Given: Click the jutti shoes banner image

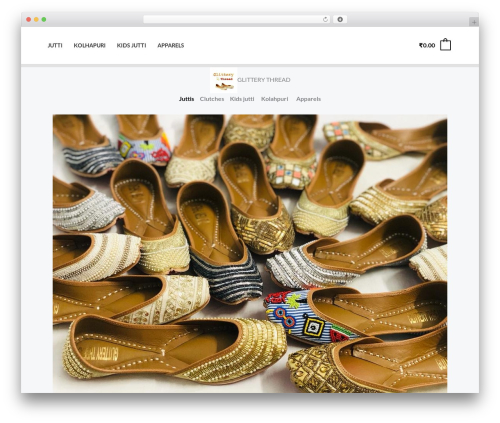Looking at the screenshot, I should (x=250, y=253).
